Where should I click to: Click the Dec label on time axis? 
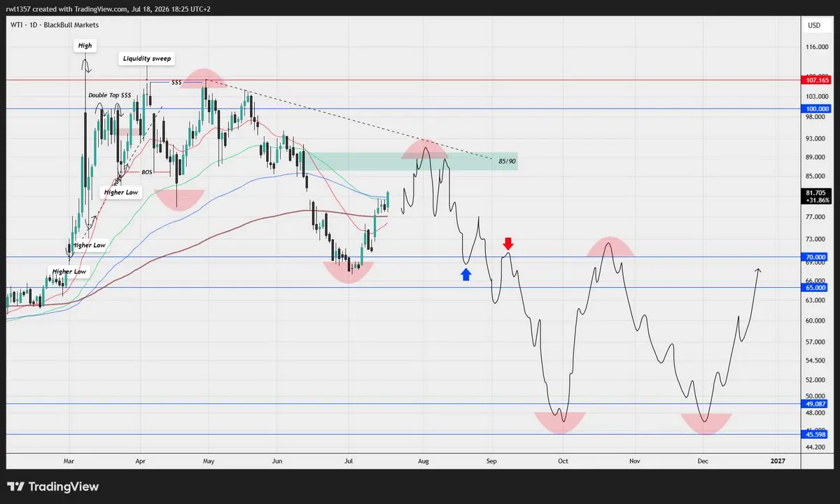[x=703, y=461]
